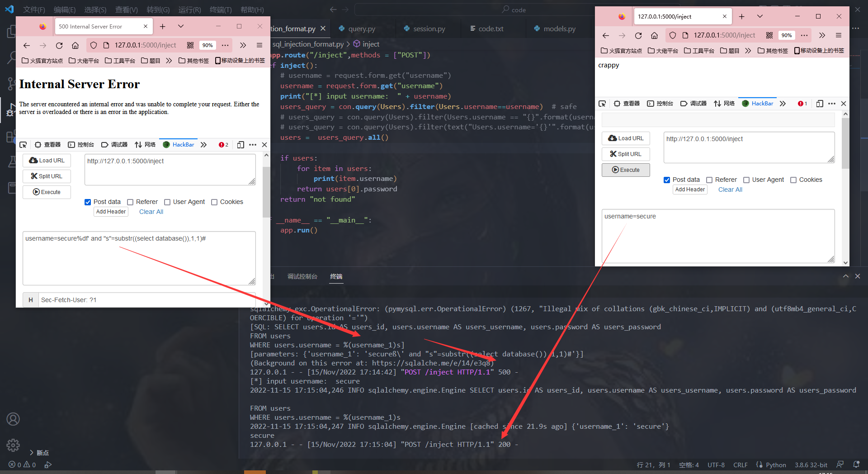List all tabs dropdown in right Firefox
This screenshot has height=474, width=868.
pyautogui.click(x=760, y=16)
